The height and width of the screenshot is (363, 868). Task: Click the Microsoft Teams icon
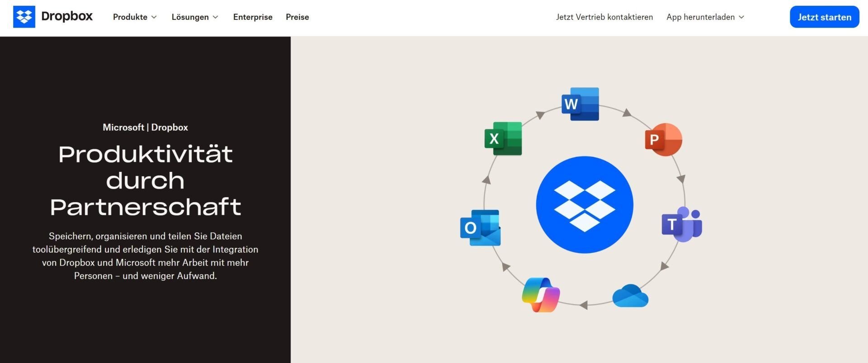682,224
